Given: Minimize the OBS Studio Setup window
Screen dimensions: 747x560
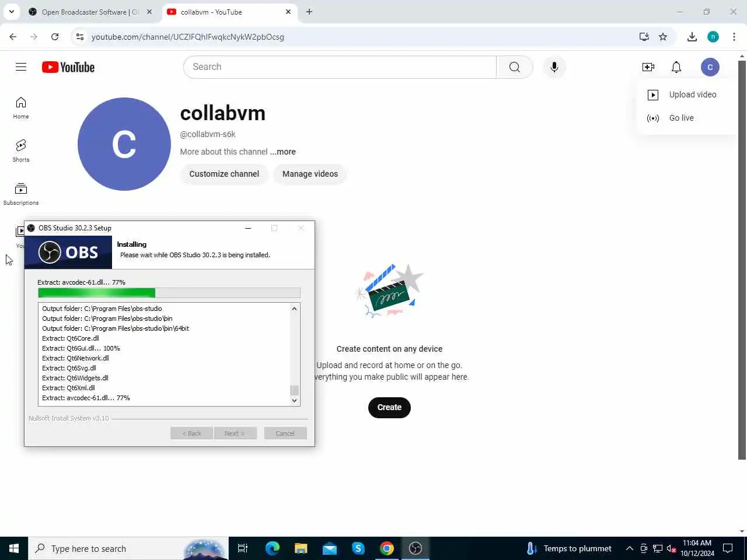Looking at the screenshot, I should (x=248, y=228).
